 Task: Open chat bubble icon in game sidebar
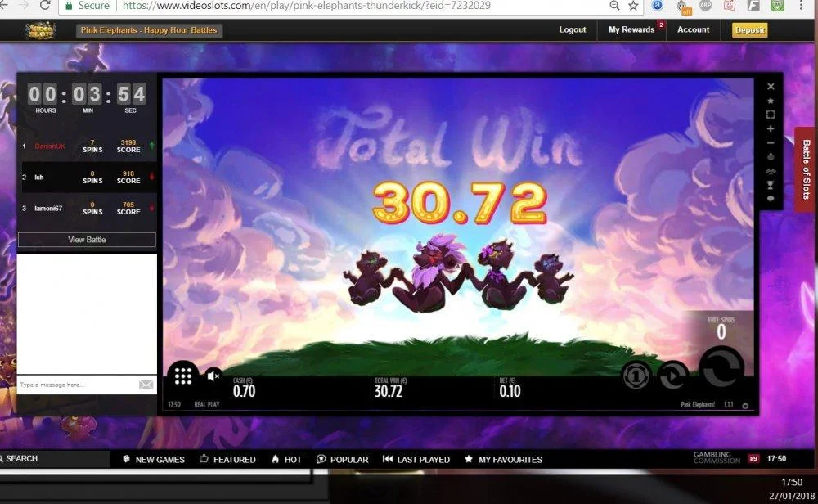tap(771, 199)
